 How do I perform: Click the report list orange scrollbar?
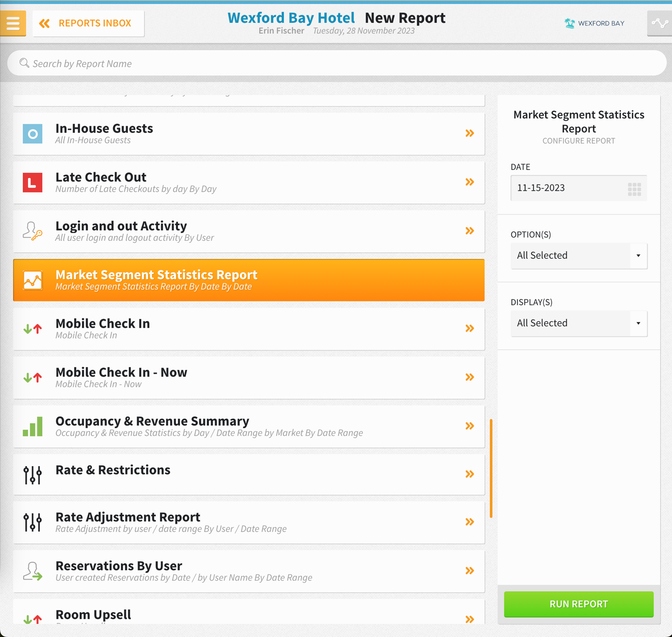coord(491,468)
